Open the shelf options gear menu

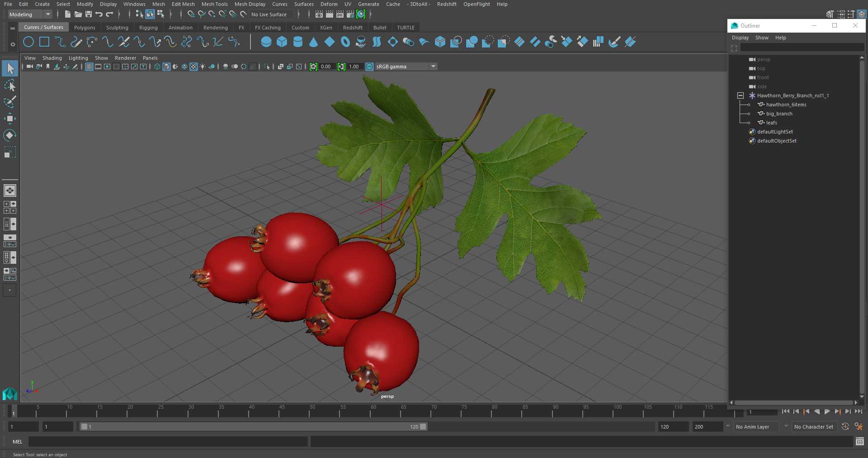coord(13,44)
